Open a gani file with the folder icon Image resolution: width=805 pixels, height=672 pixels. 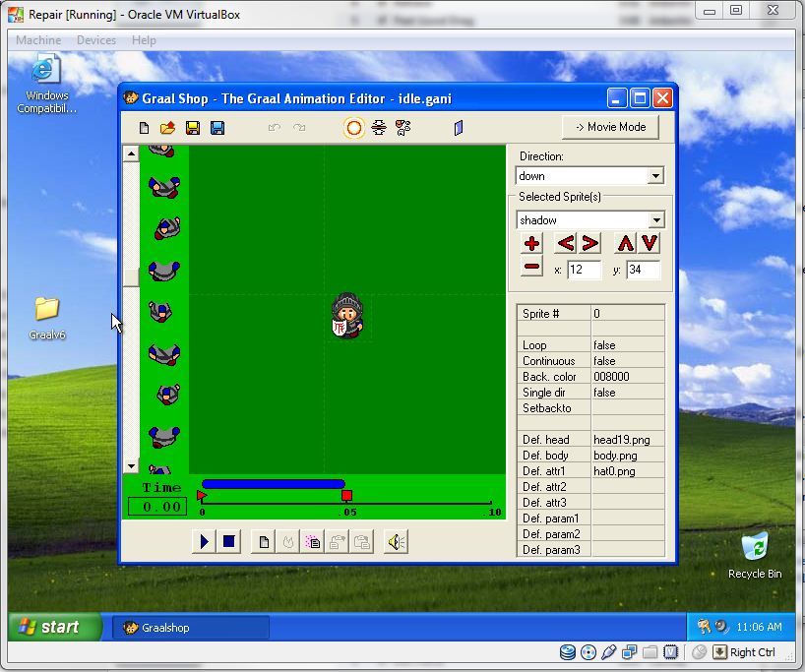pos(167,128)
